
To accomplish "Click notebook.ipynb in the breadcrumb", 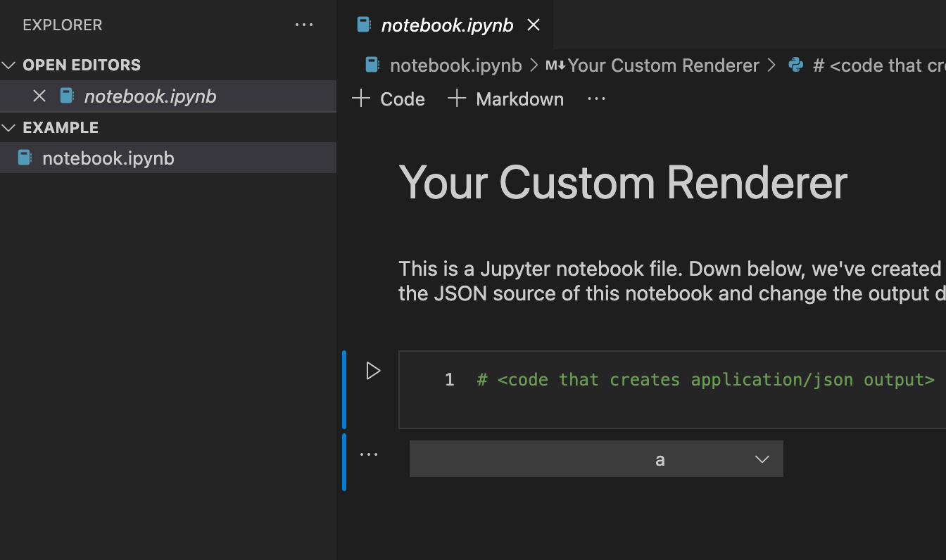I will [455, 65].
